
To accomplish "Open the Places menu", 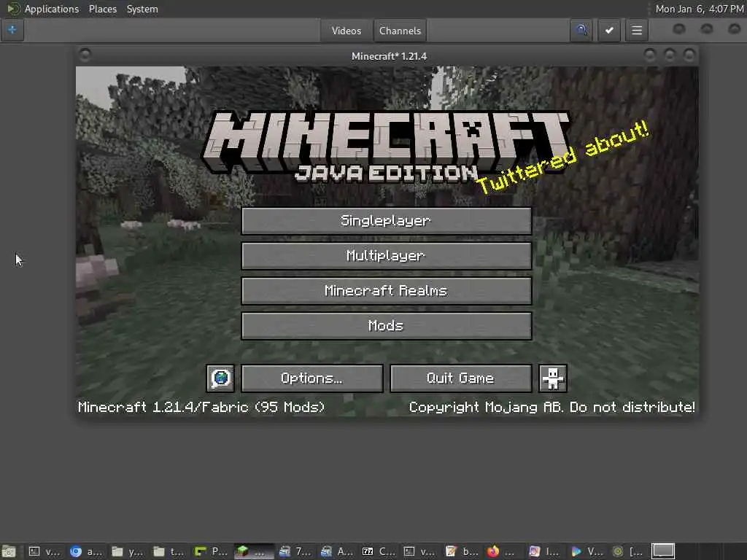I will point(102,9).
